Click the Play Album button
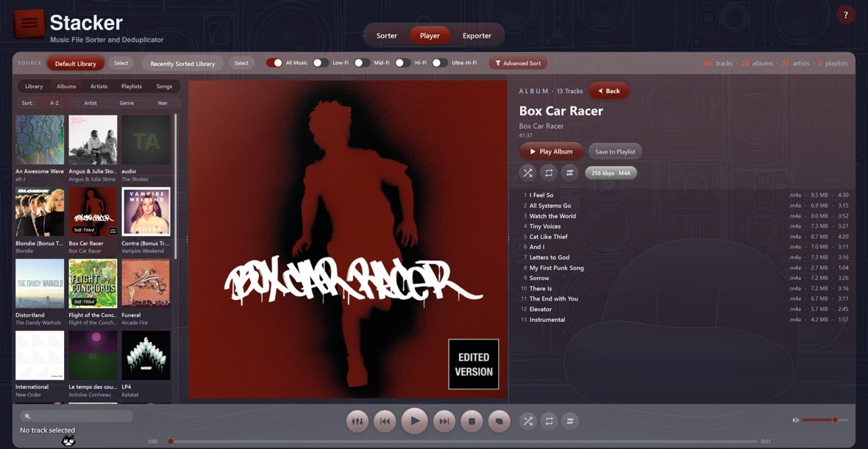868x449 pixels. click(552, 151)
